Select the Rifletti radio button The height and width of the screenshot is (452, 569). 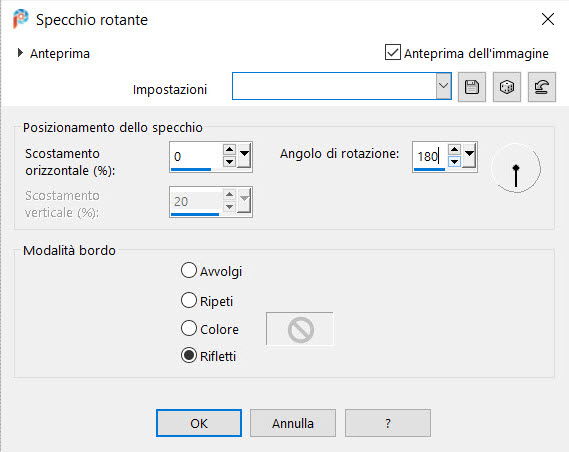pyautogui.click(x=189, y=356)
